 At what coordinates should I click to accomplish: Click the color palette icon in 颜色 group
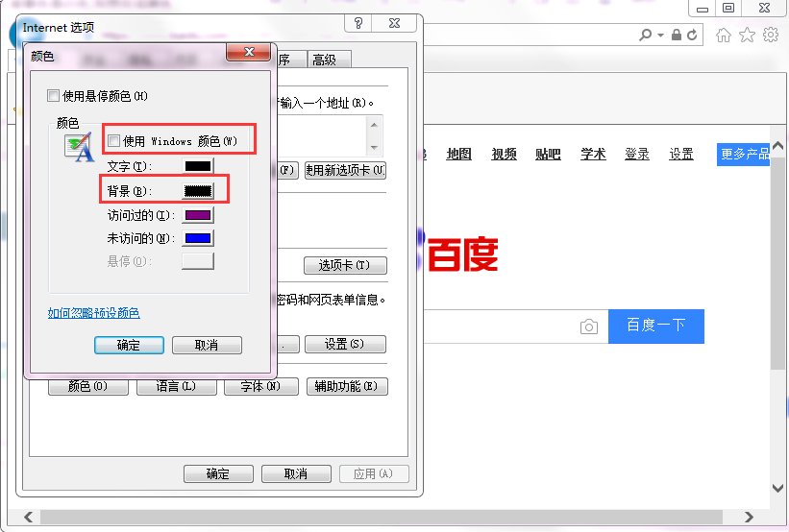click(x=79, y=147)
